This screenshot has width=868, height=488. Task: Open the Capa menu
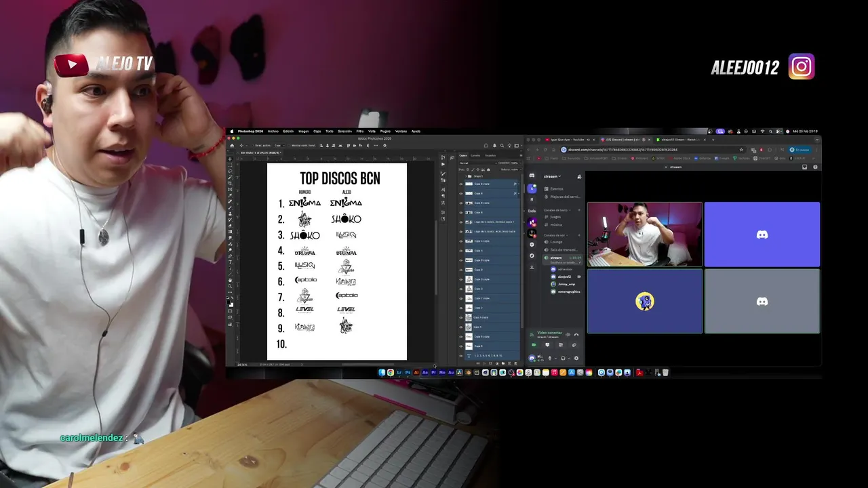click(317, 131)
